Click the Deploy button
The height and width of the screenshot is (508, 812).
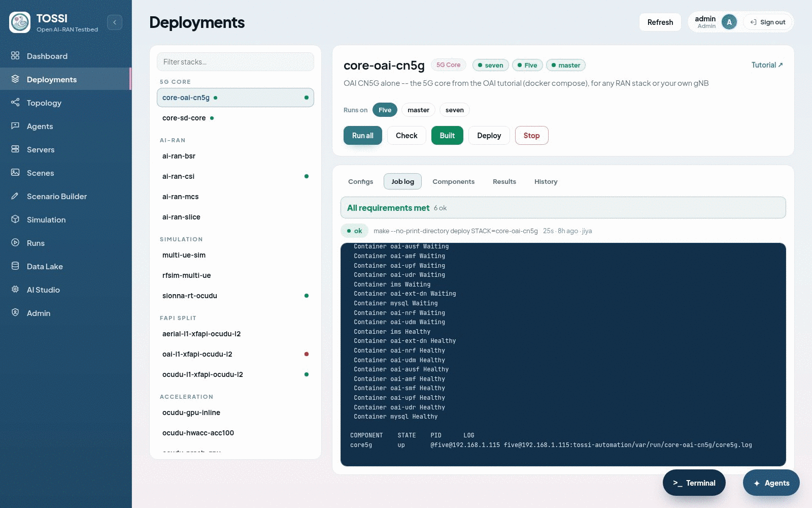click(x=489, y=136)
